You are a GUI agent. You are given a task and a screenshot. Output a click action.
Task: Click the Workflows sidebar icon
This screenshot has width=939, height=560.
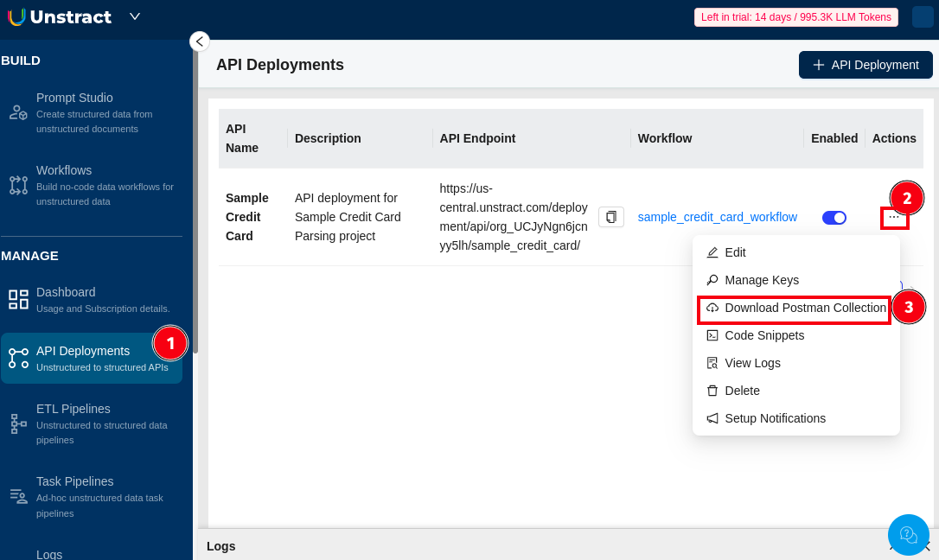(18, 186)
